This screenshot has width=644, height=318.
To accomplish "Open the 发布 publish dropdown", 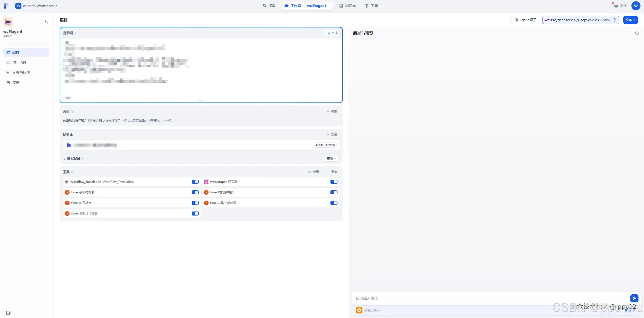I will (x=630, y=20).
